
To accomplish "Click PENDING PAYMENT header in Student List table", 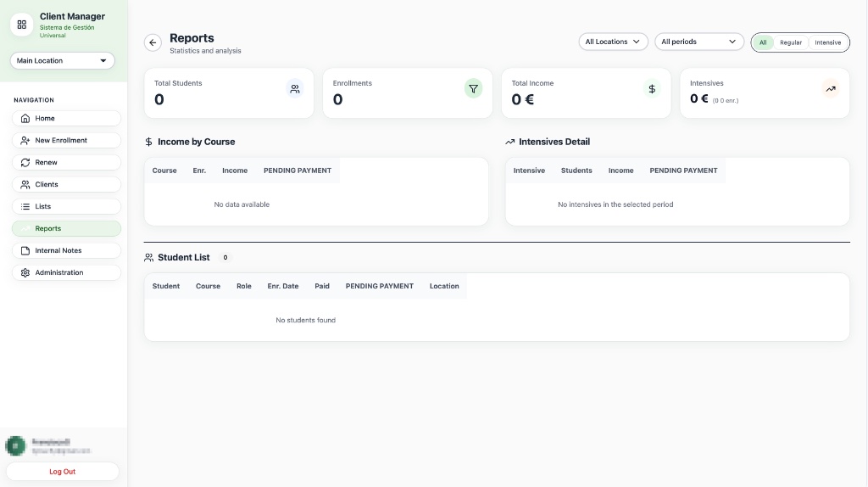I will coord(379,287).
